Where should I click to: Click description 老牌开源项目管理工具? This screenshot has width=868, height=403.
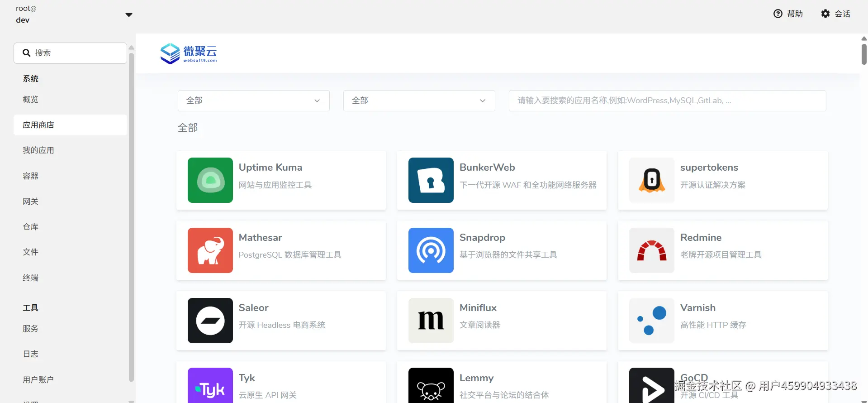coord(721,254)
